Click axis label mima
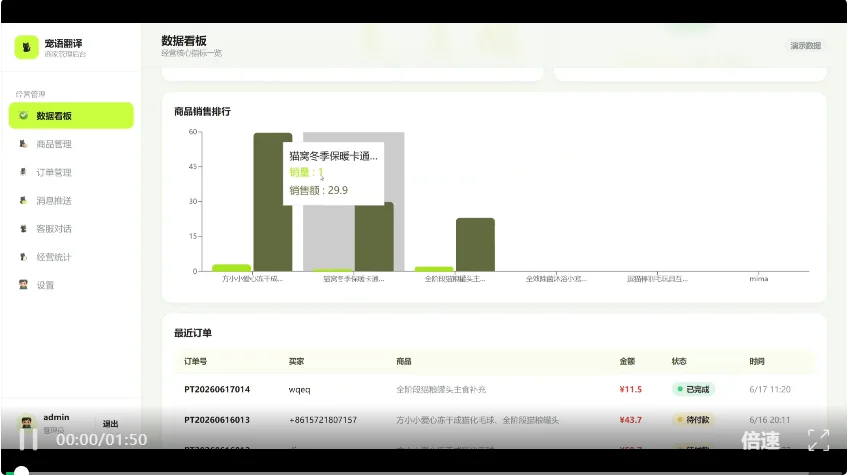This screenshot has width=850, height=475. [758, 279]
